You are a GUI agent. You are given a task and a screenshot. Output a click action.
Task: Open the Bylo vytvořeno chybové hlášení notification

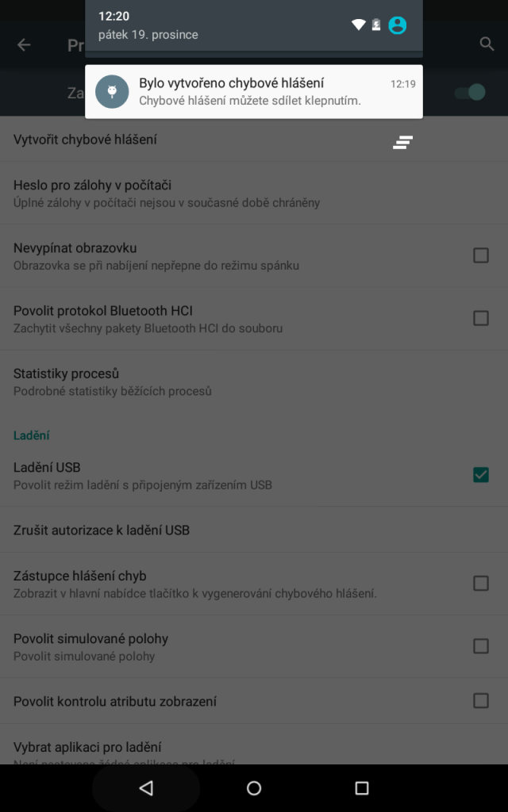[x=254, y=92]
